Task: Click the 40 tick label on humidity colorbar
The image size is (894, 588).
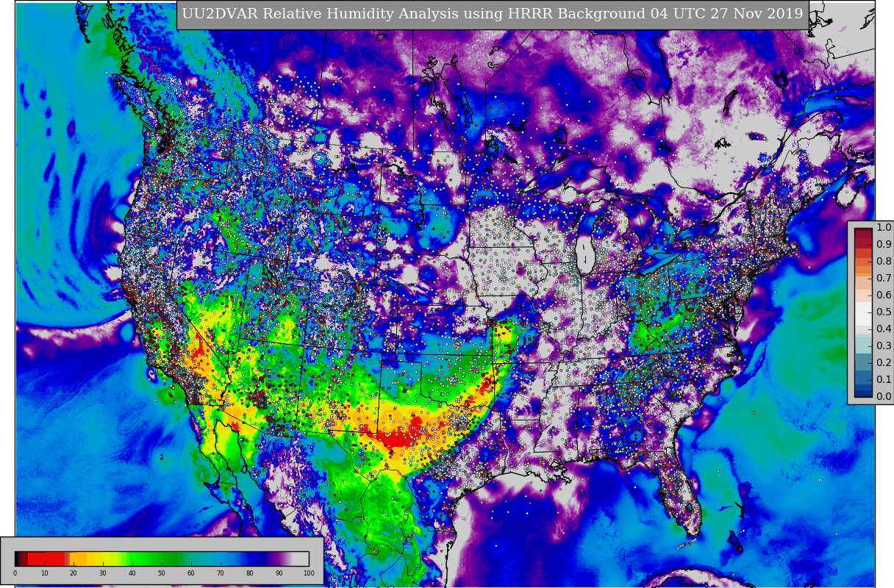Action: [132, 573]
